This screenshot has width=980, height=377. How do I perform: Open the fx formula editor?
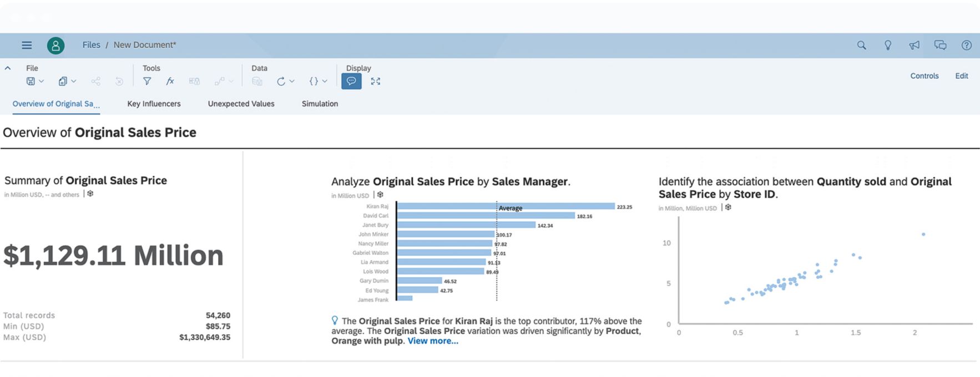170,81
